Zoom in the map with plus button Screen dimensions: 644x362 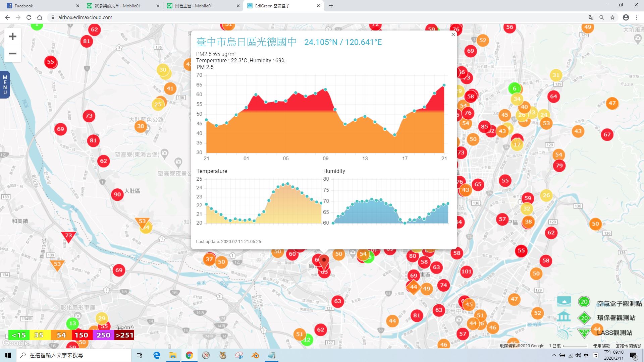[x=13, y=37]
